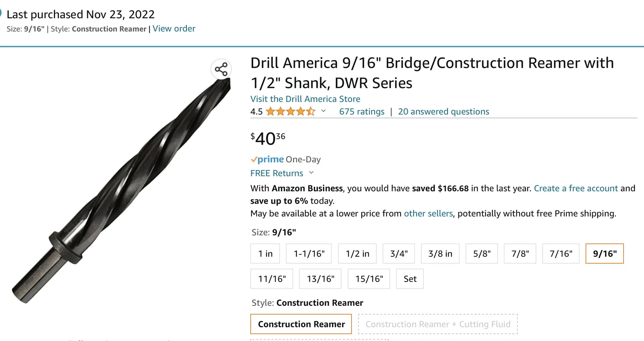Select Construction Reamer style
Screen dimensions: 644x341
click(x=301, y=324)
